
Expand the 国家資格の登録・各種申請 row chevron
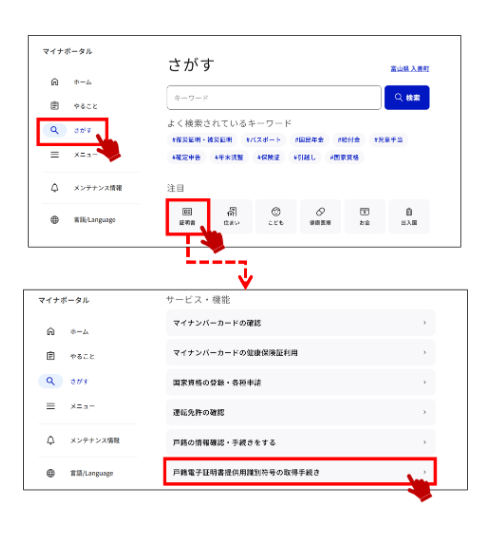tap(425, 382)
